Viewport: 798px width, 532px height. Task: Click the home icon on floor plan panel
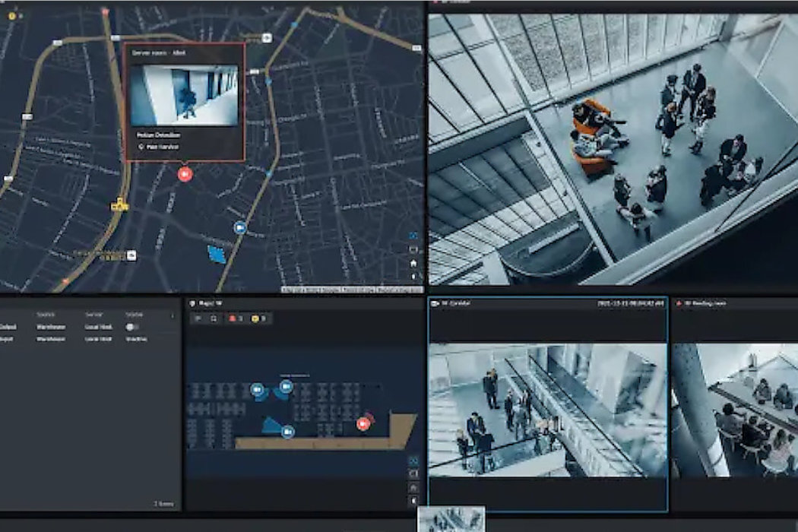pyautogui.click(x=413, y=487)
